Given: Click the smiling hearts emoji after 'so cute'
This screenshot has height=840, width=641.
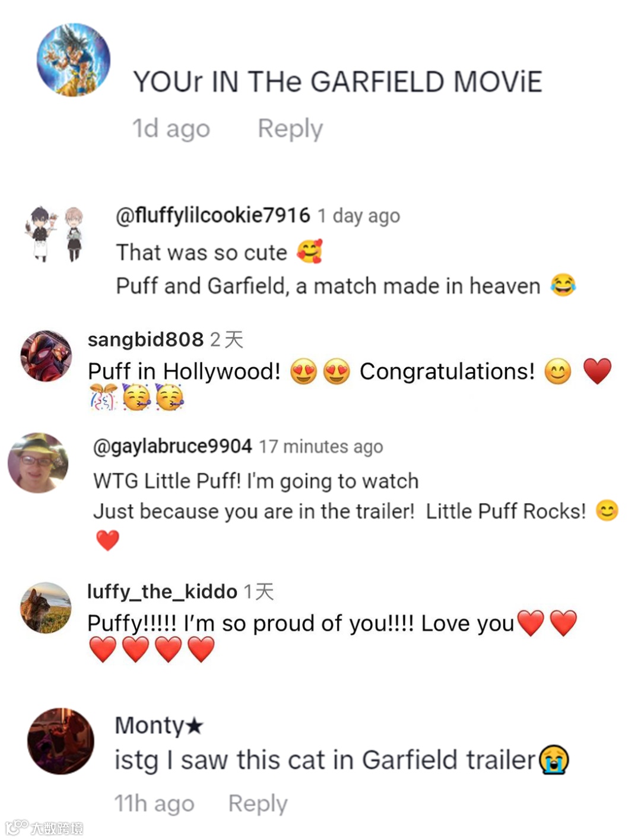Looking at the screenshot, I should (309, 252).
